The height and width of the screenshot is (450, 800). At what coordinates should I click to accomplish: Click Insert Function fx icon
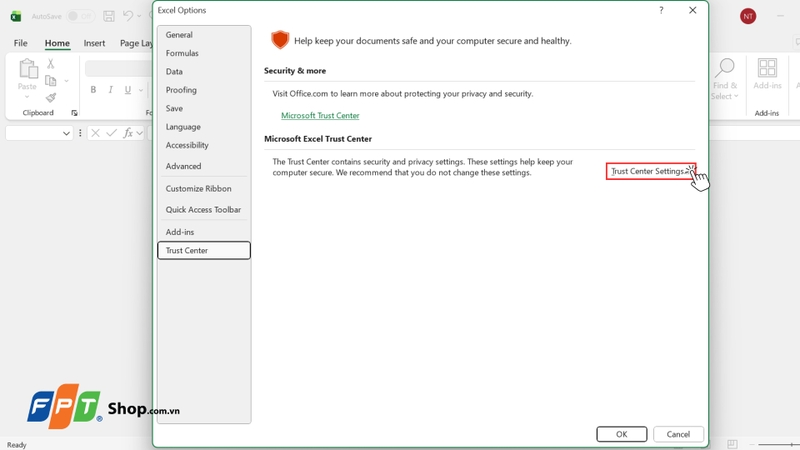(x=128, y=133)
